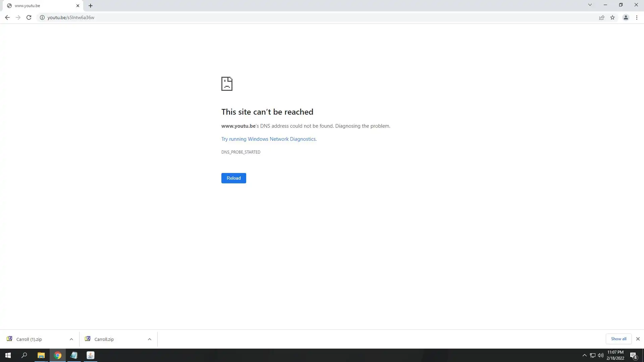The image size is (644, 362).
Task: Click the share this page icon
Action: (602, 17)
